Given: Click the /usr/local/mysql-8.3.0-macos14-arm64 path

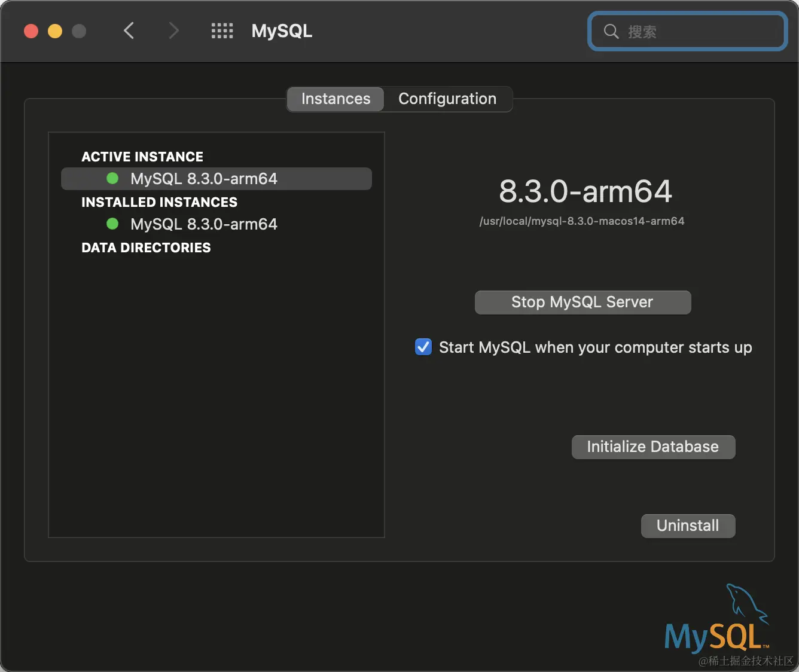Looking at the screenshot, I should [x=582, y=221].
